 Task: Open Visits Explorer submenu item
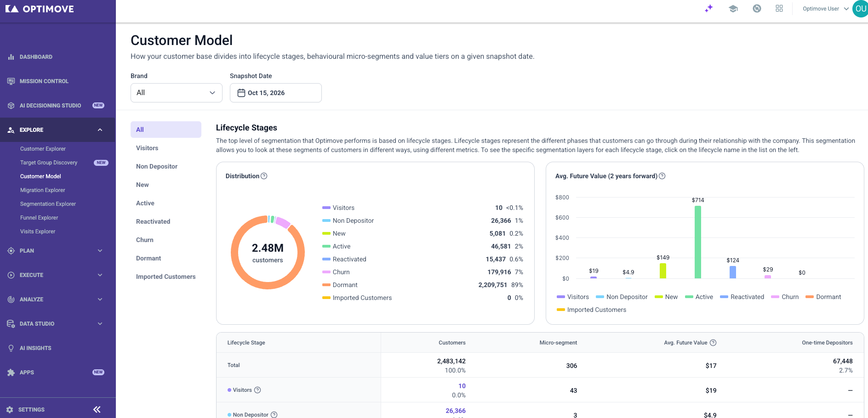(x=38, y=232)
